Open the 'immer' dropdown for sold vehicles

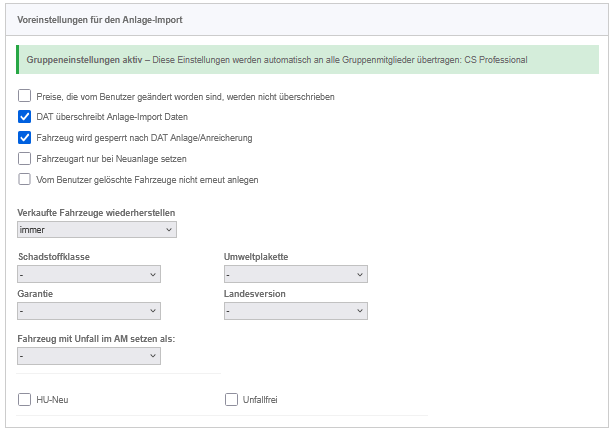[97, 230]
